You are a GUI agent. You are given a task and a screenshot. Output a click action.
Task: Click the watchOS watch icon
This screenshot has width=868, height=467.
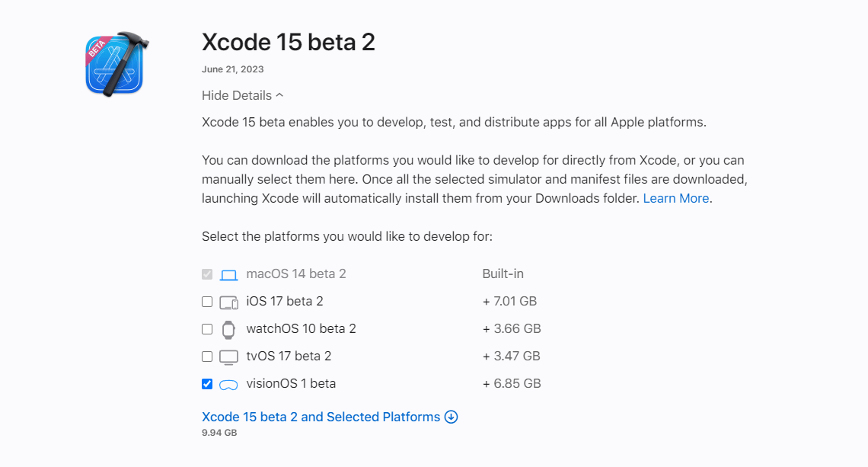(x=228, y=329)
